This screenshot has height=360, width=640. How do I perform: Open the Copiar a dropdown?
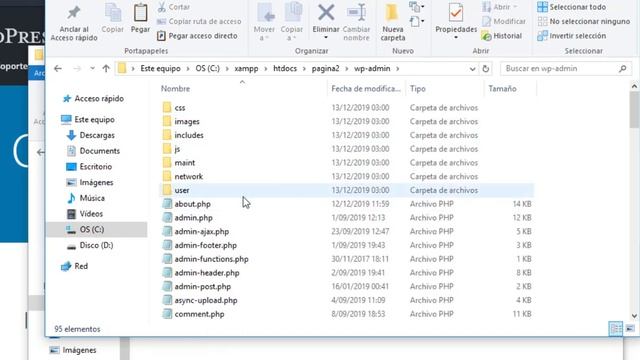(x=292, y=33)
